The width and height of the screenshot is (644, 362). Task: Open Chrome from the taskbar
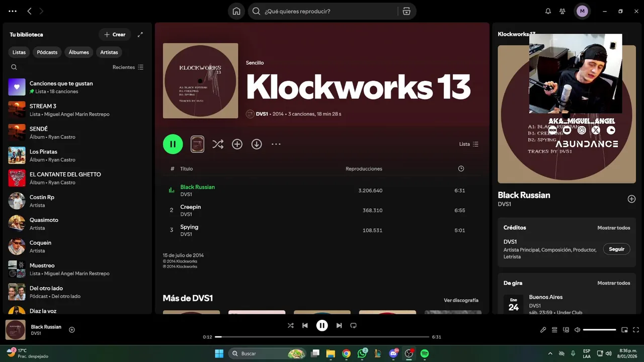tap(346, 353)
